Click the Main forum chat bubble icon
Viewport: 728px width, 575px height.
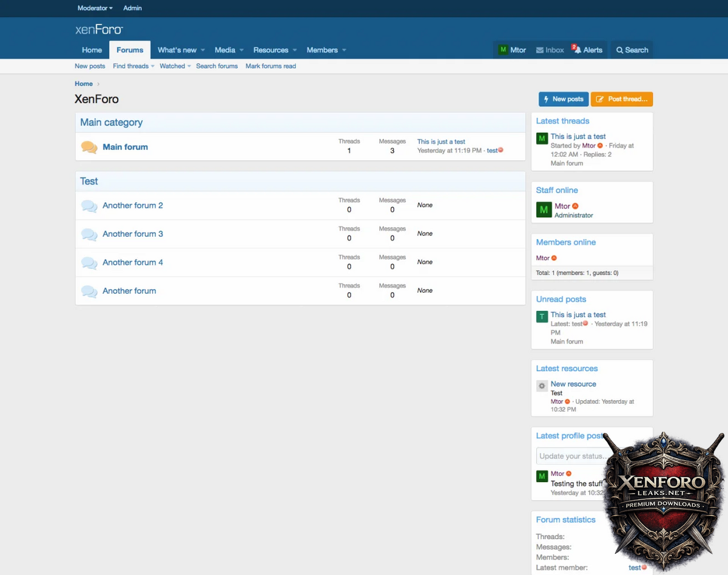89,147
